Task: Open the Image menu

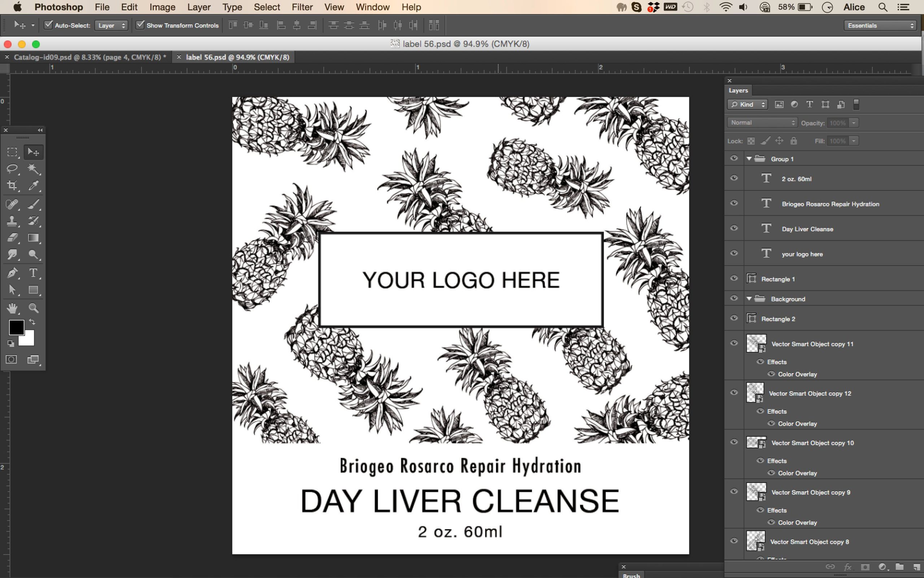Action: (162, 7)
